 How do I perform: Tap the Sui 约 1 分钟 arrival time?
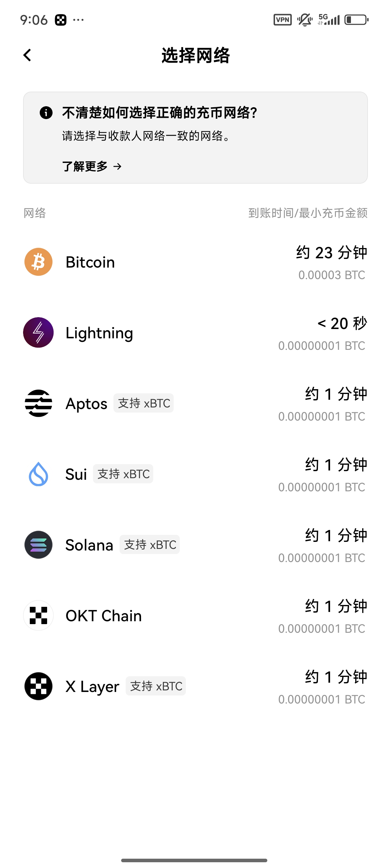[336, 465]
